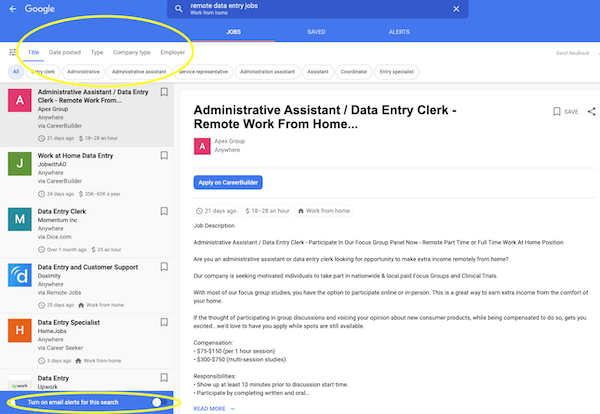
Task: Open the Data Entry Clerk listing
Action: coord(86,230)
